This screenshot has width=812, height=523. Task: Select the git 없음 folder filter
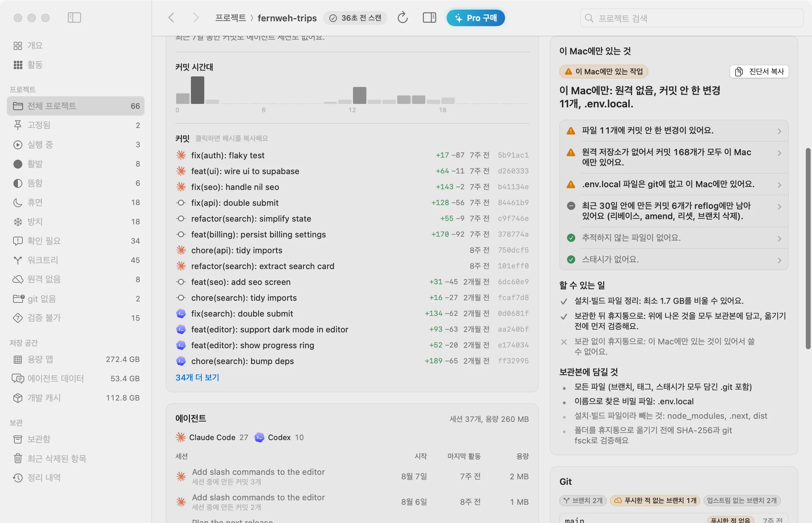76,299
